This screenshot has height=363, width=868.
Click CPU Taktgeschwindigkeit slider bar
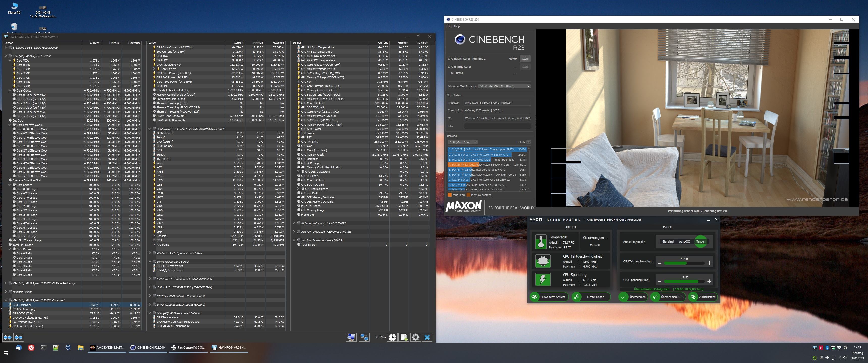click(684, 263)
